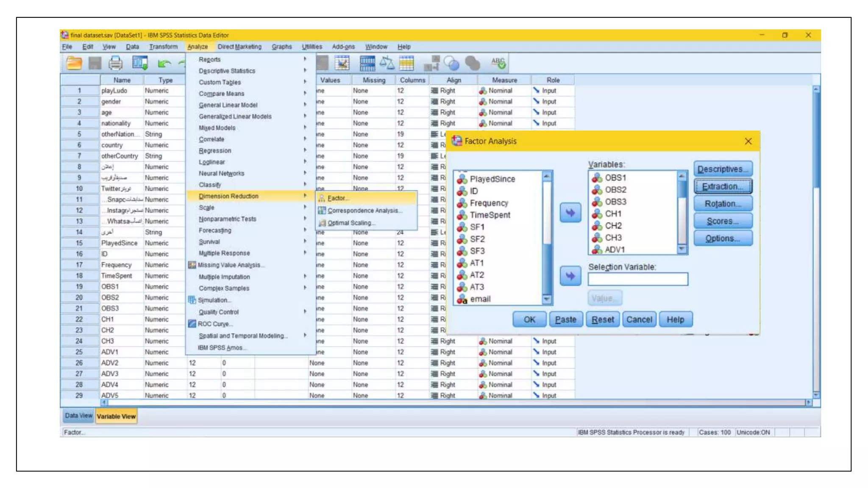The height and width of the screenshot is (488, 868).
Task: Move variable into Selection Variable with arrow
Action: pyautogui.click(x=570, y=276)
